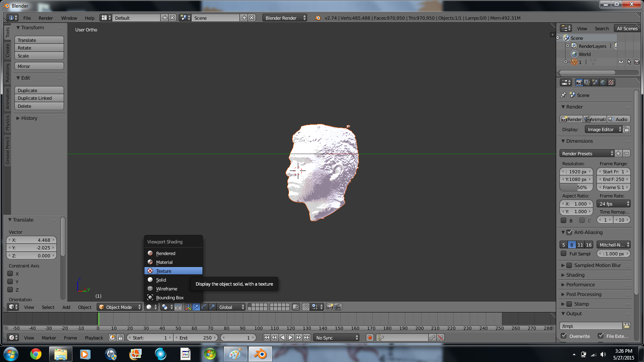Viewport: 644px width, 362px height.
Task: Toggle the 3D manipulator widget icon
Action: (188, 307)
